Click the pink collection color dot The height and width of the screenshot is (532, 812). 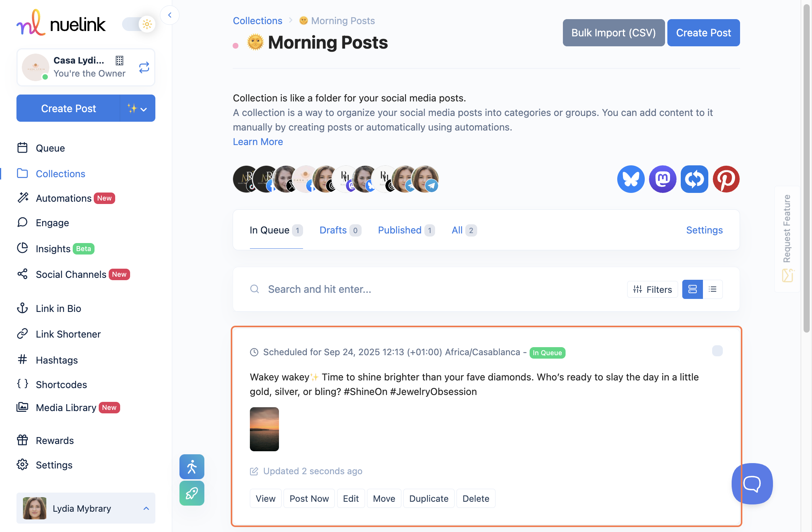point(236,46)
